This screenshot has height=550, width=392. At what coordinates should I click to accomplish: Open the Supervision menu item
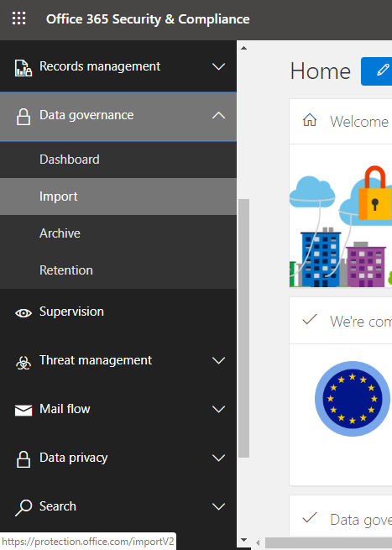click(x=118, y=312)
